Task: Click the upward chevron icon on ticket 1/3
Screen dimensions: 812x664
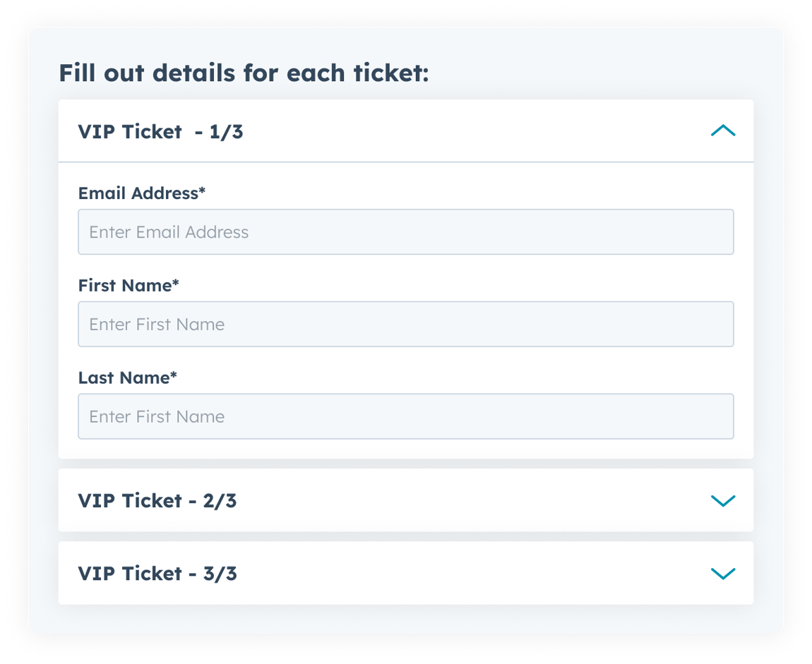Action: pos(723,131)
